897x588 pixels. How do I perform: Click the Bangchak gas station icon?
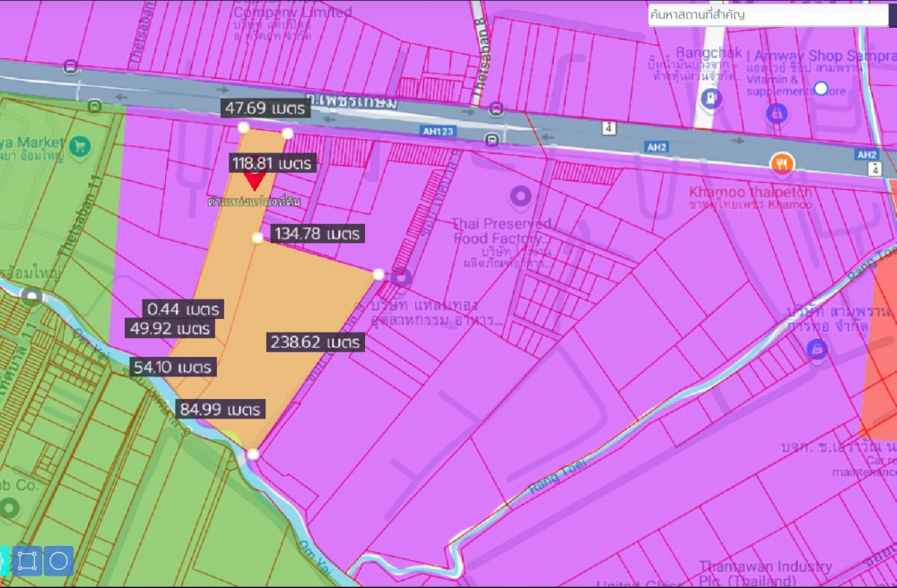pos(710,98)
